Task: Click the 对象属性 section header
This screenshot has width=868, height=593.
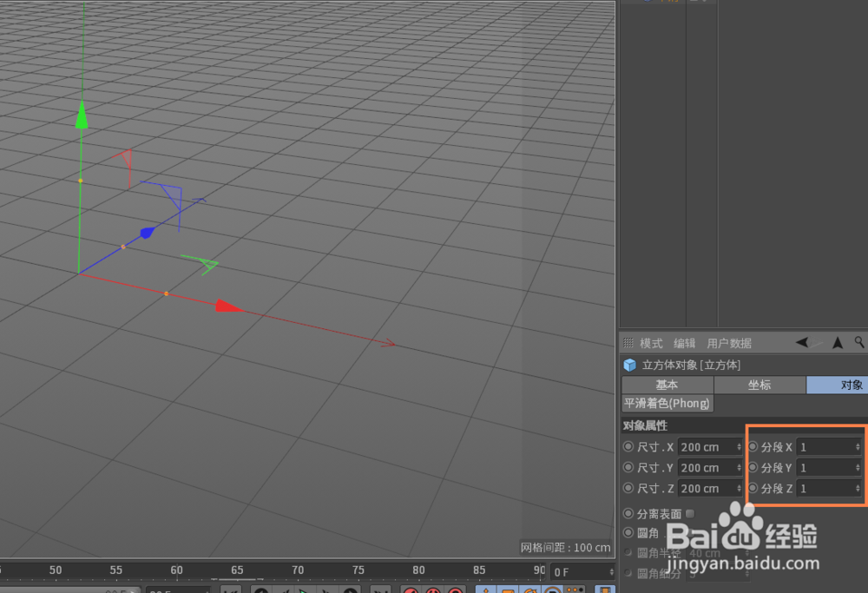Action: (645, 425)
